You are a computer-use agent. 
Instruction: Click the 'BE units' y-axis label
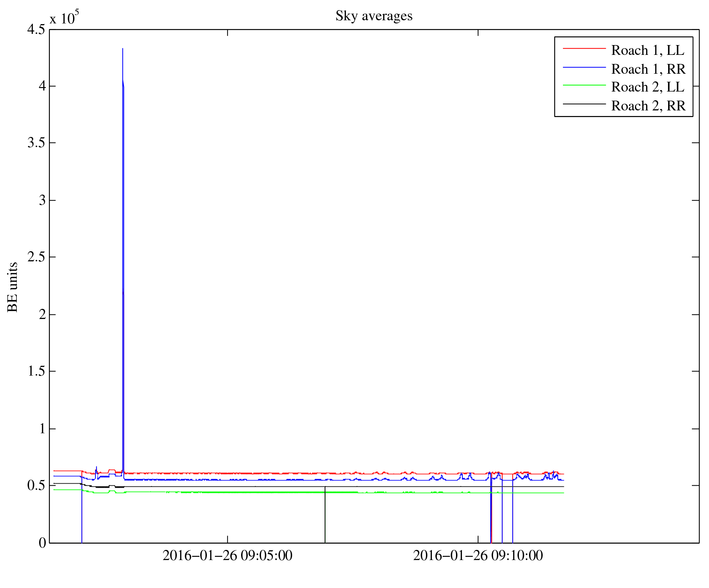coord(13,287)
